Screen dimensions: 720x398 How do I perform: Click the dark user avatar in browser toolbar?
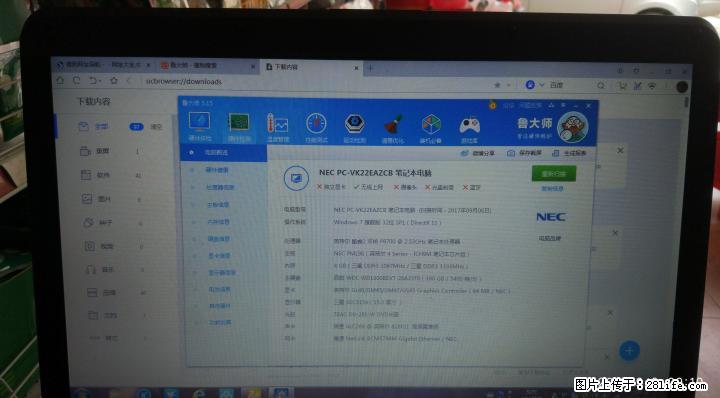(682, 86)
